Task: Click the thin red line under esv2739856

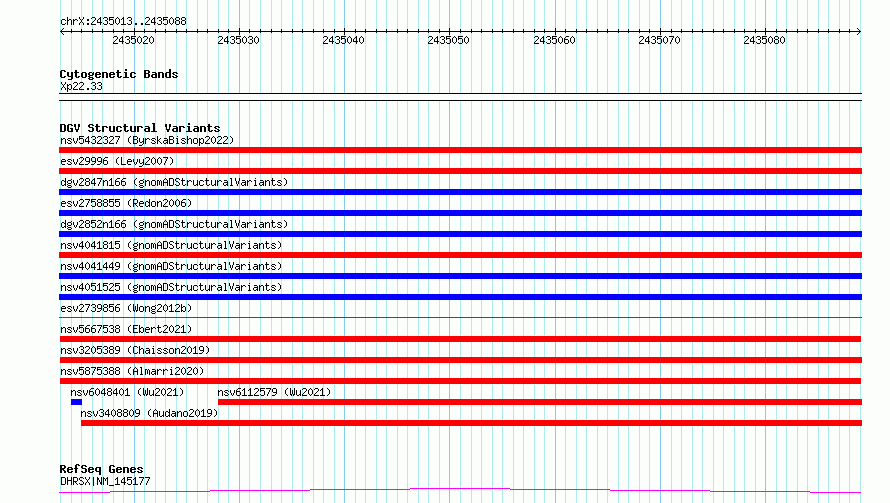Action: click(x=460, y=317)
